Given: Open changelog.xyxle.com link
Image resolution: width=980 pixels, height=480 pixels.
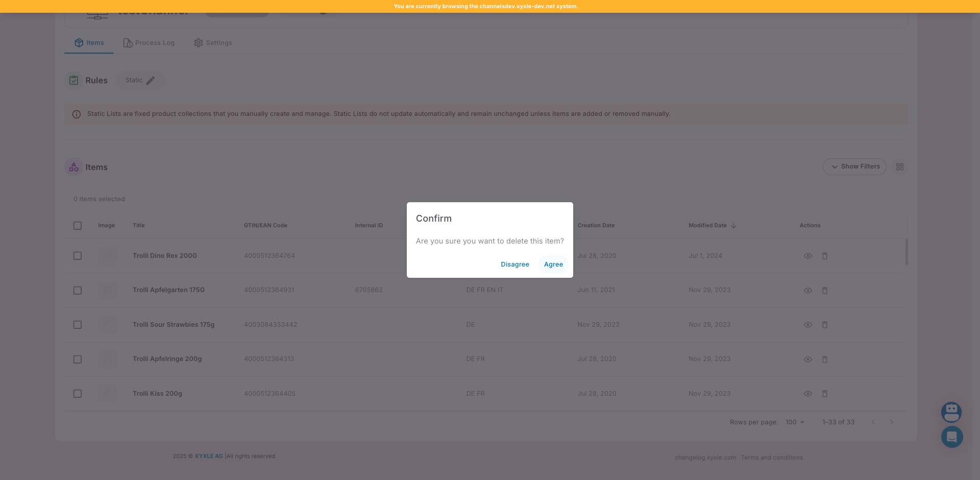Looking at the screenshot, I should coord(705,458).
